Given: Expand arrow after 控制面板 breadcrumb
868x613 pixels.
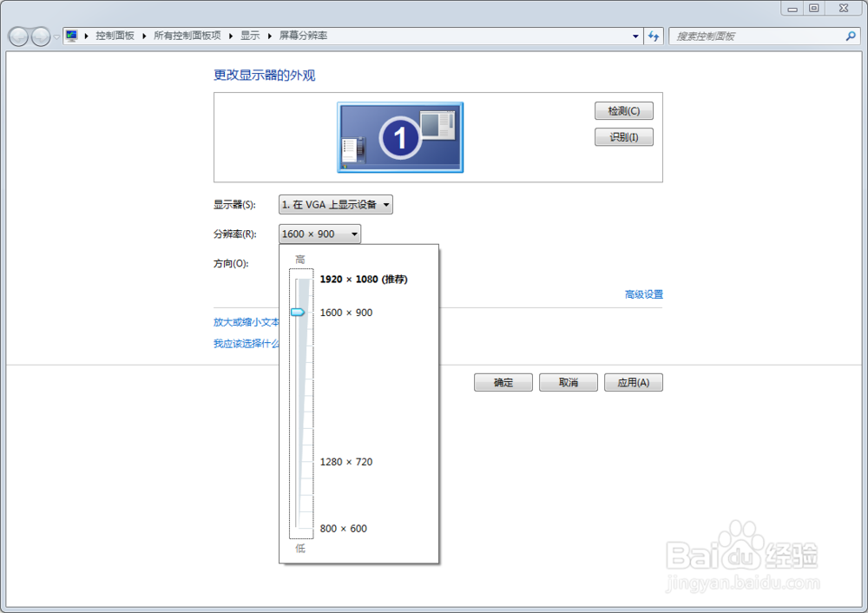Looking at the screenshot, I should pyautogui.click(x=144, y=36).
